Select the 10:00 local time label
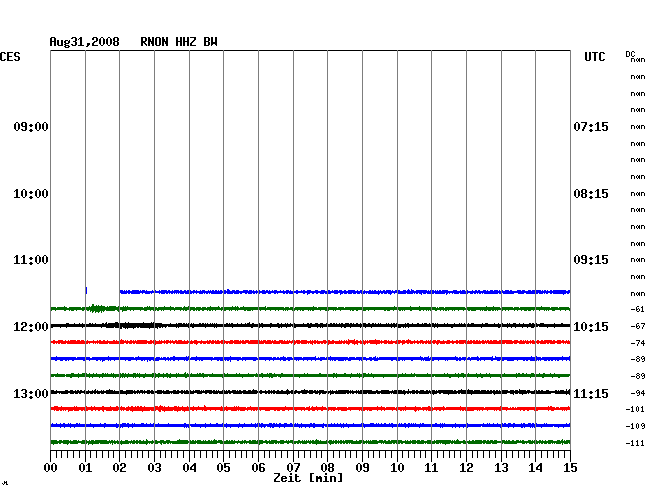Viewport: 650px width, 494px height. pyautogui.click(x=31, y=194)
